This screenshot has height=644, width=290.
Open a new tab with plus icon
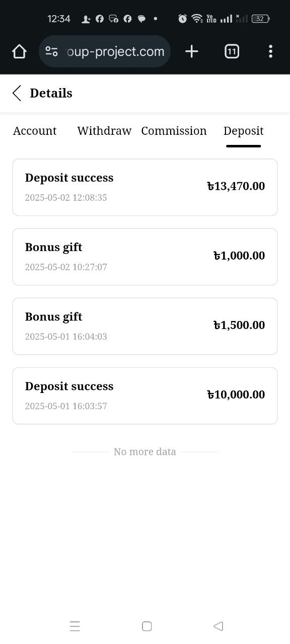[x=191, y=51]
